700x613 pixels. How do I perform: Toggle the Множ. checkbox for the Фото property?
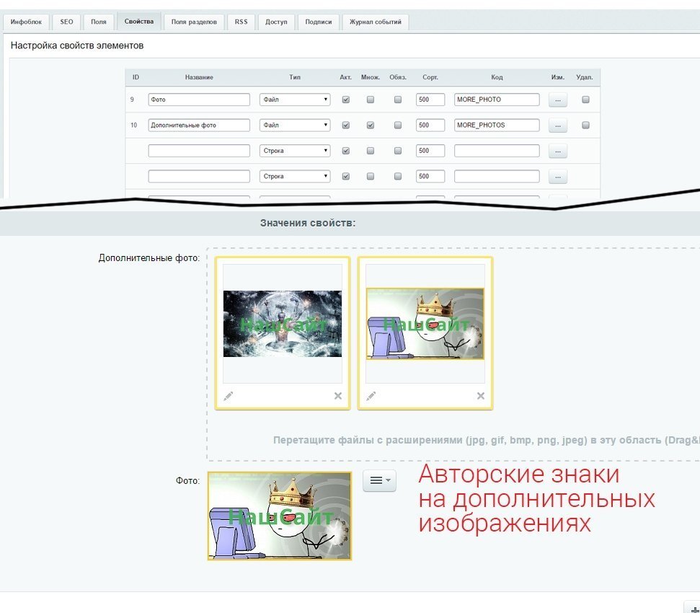pyautogui.click(x=371, y=100)
